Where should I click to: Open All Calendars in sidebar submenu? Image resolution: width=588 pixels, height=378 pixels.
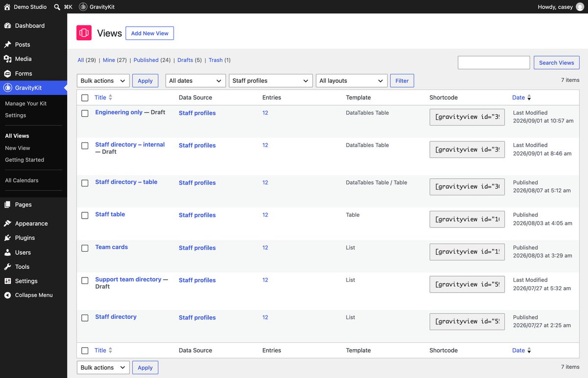(x=22, y=180)
